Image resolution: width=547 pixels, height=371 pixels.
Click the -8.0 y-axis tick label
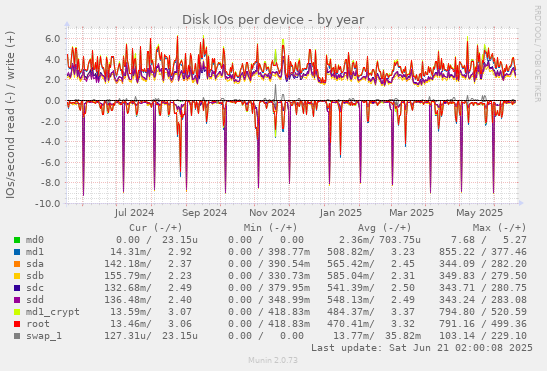pyautogui.click(x=51, y=183)
